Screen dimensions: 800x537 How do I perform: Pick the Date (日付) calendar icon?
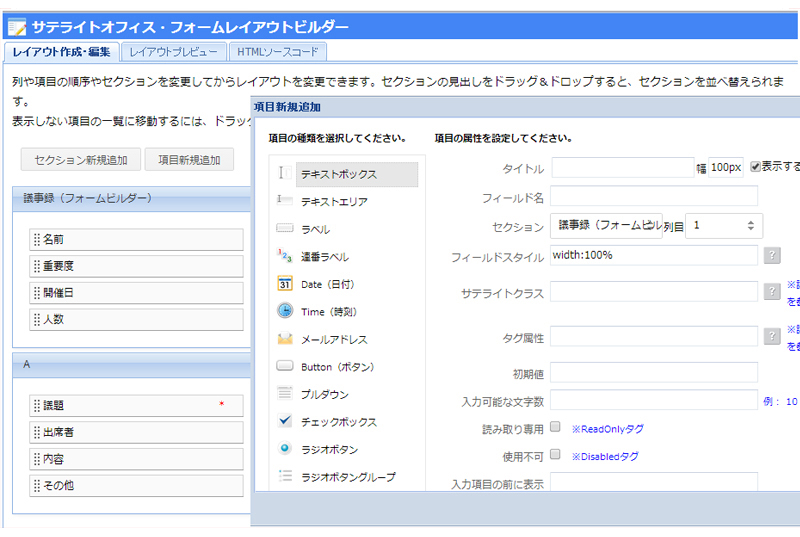(x=285, y=283)
